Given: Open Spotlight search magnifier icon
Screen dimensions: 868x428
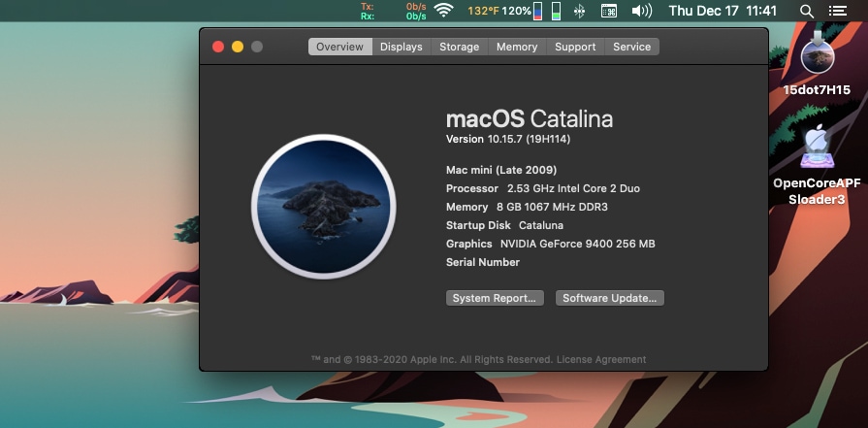Looking at the screenshot, I should click(x=807, y=11).
